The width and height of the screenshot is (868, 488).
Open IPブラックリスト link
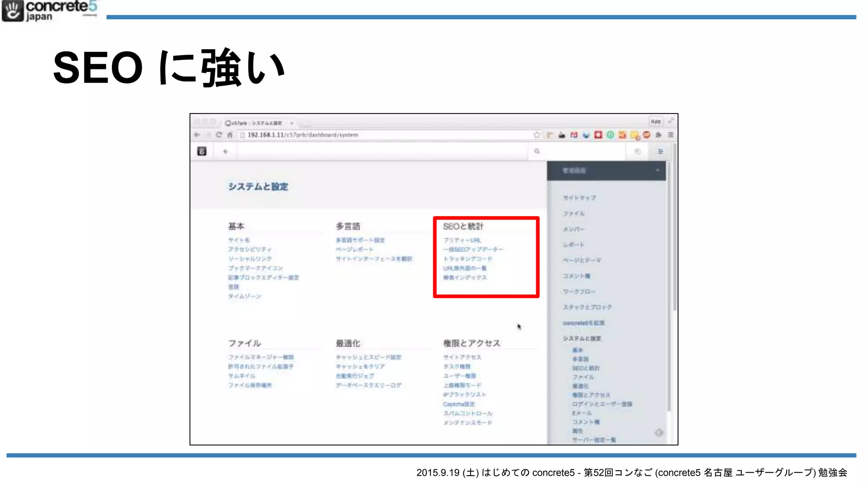(465, 394)
